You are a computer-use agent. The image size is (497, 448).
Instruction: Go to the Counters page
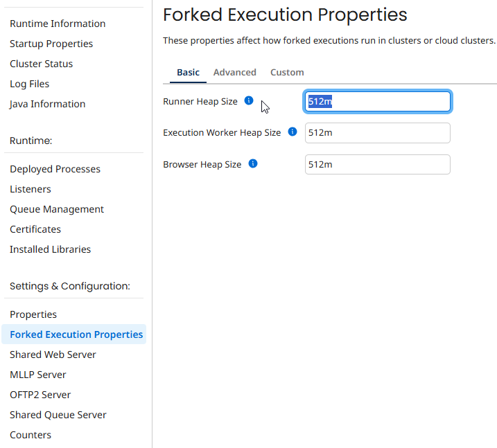click(30, 435)
